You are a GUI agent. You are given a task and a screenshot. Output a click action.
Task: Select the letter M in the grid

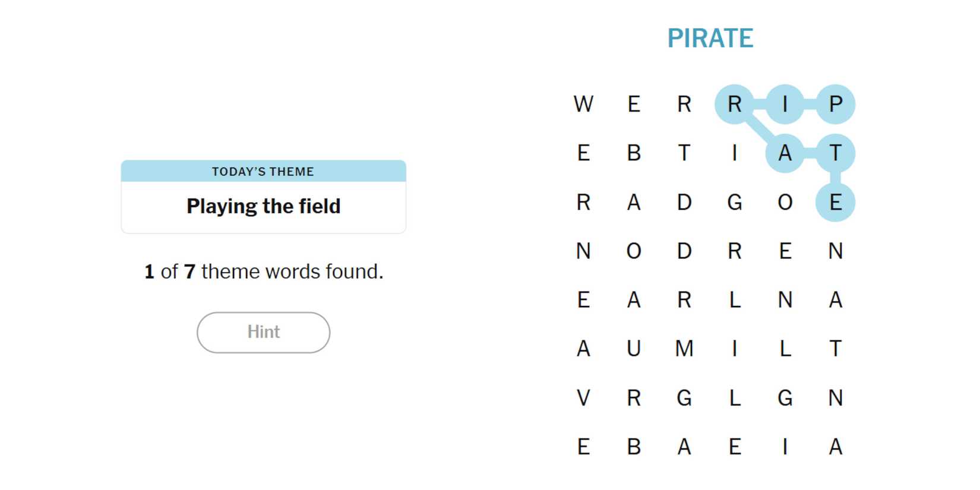coord(684,349)
